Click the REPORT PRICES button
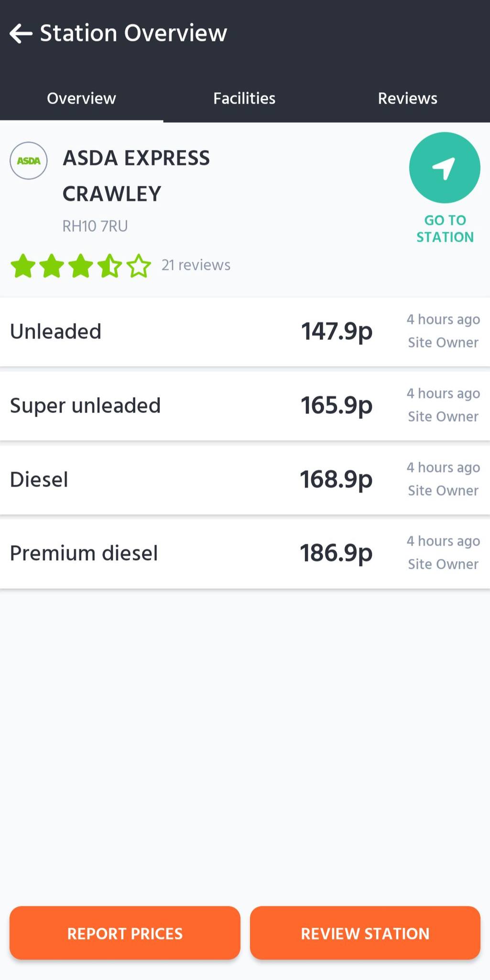The height and width of the screenshot is (980, 490). point(125,933)
